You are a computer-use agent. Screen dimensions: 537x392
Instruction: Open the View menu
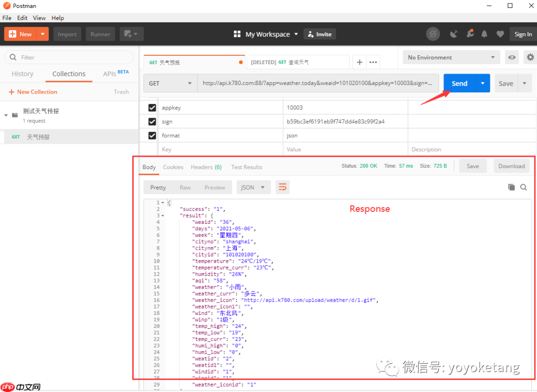(x=39, y=18)
